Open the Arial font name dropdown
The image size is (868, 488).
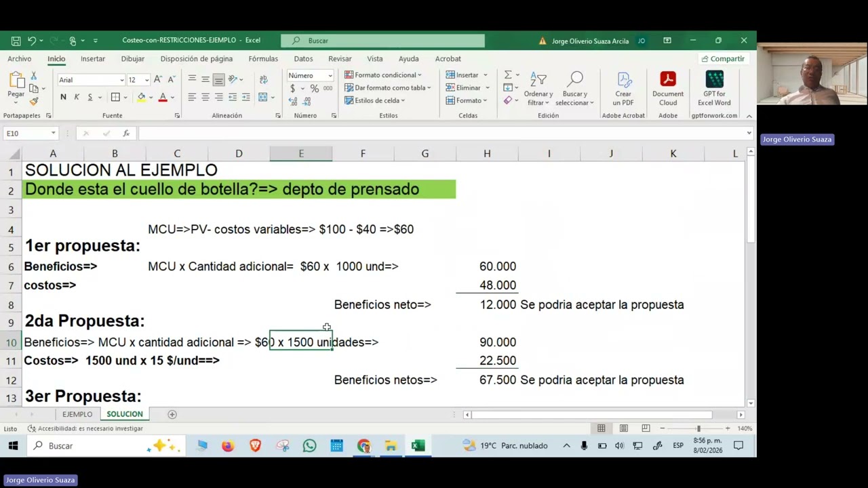point(121,80)
